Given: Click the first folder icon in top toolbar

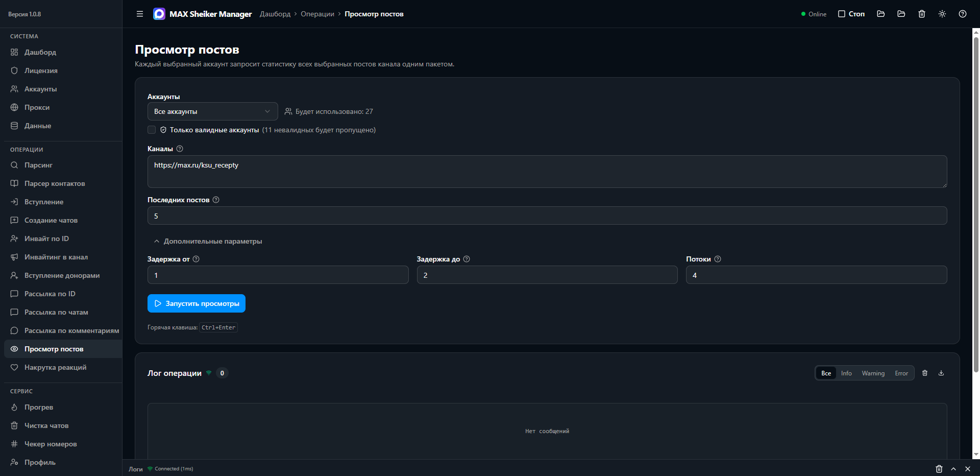Looking at the screenshot, I should pyautogui.click(x=880, y=14).
